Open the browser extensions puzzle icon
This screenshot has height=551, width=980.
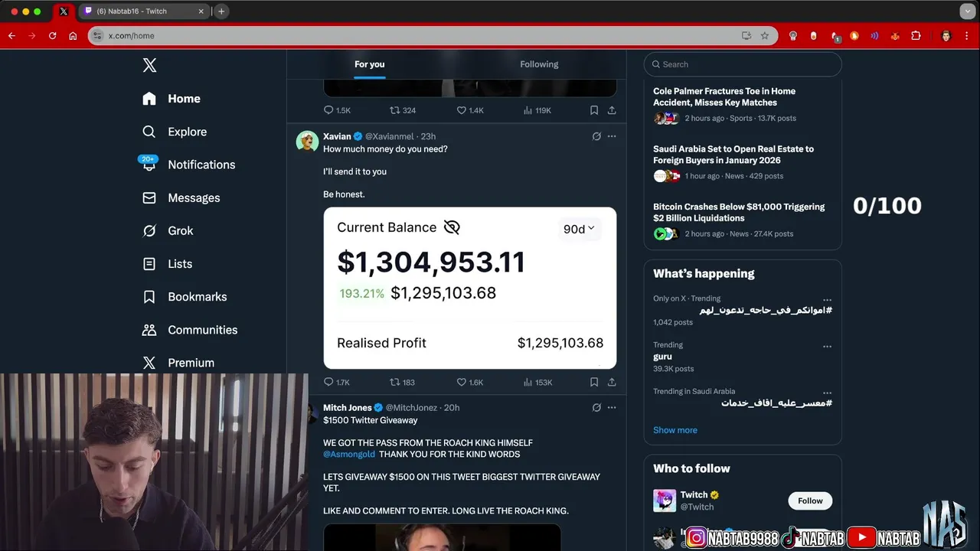pyautogui.click(x=916, y=36)
